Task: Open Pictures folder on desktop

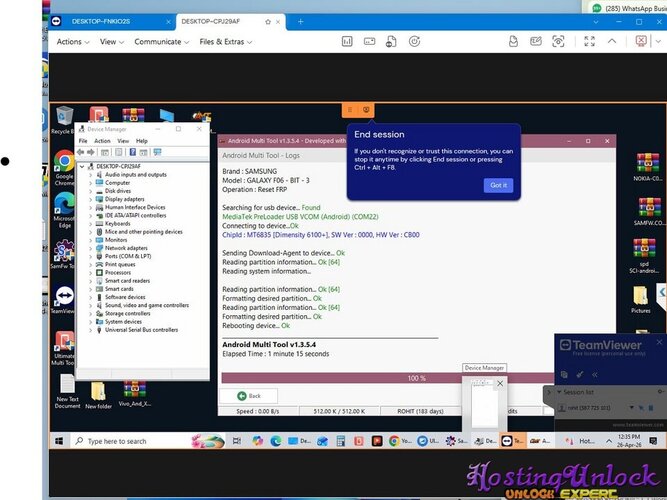Action: pos(641,300)
